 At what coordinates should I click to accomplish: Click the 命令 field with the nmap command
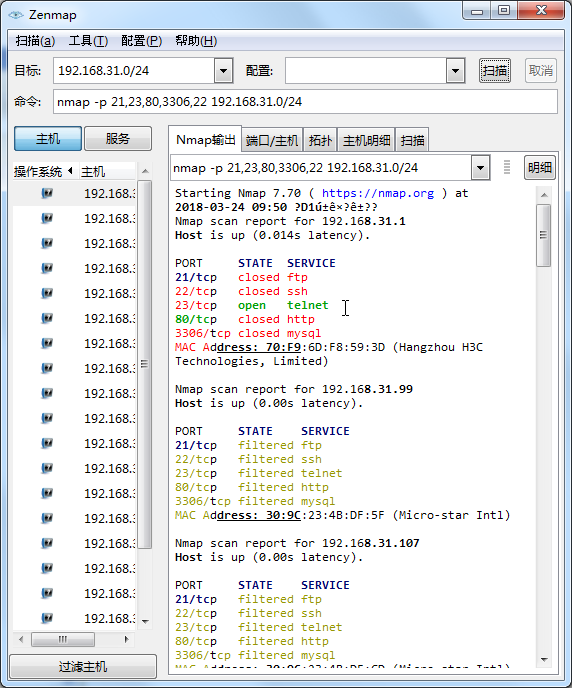point(305,102)
